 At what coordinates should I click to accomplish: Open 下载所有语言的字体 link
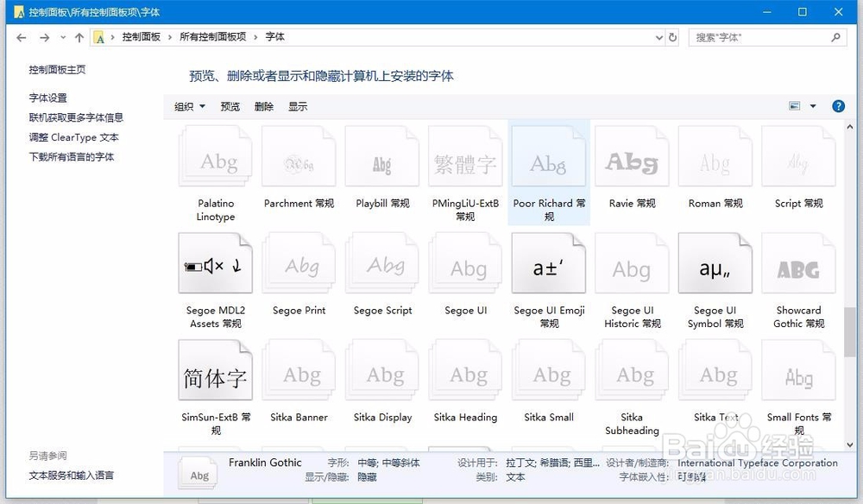(x=72, y=157)
